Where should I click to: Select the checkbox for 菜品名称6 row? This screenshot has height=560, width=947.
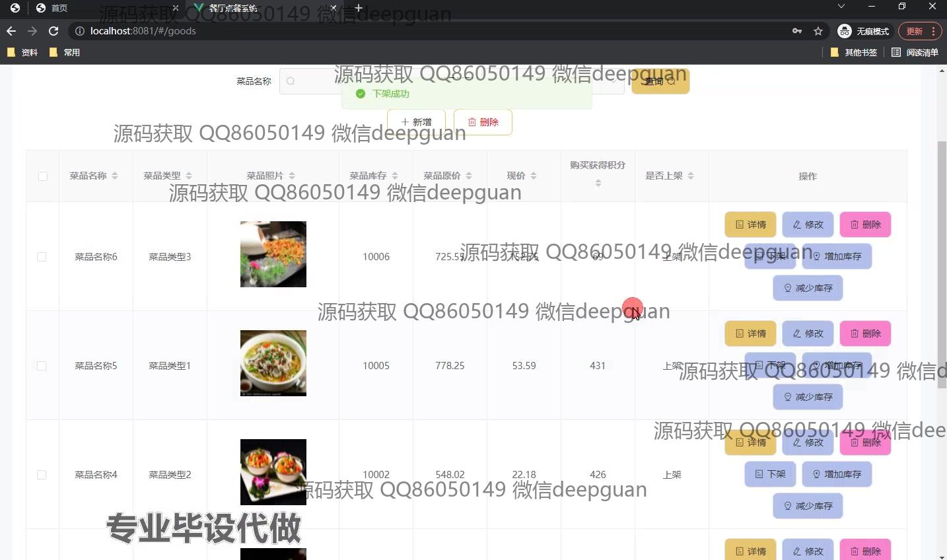tap(42, 257)
